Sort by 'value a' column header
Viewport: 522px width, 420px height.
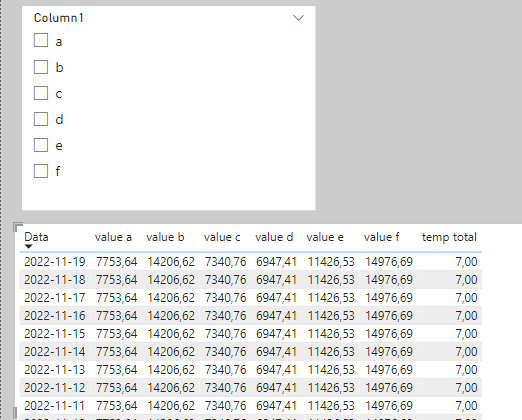point(113,237)
